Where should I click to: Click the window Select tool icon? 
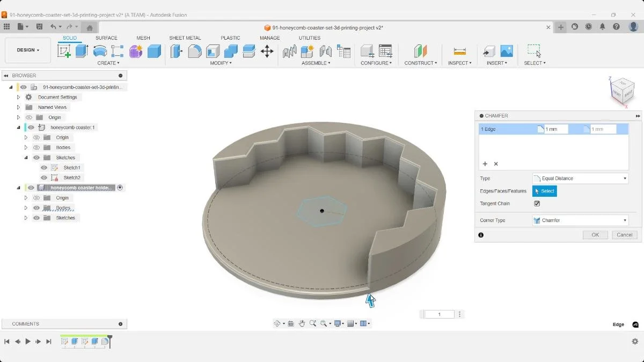[x=534, y=50]
